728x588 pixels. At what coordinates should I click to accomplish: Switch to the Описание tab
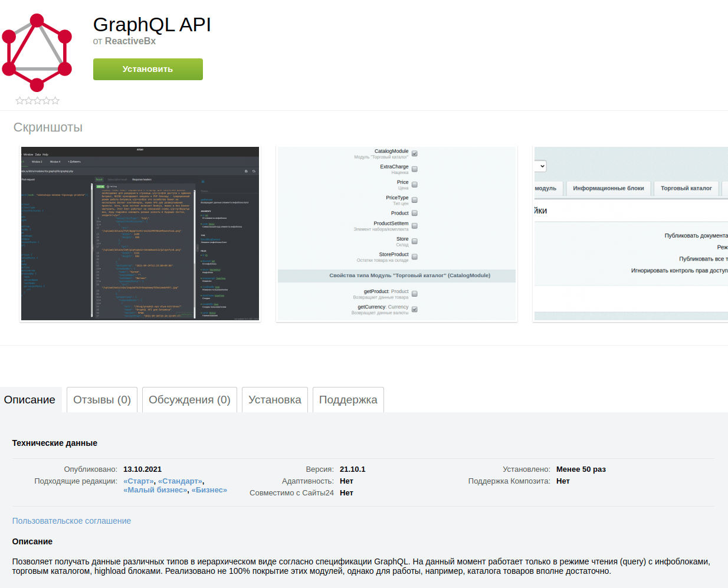tap(29, 400)
